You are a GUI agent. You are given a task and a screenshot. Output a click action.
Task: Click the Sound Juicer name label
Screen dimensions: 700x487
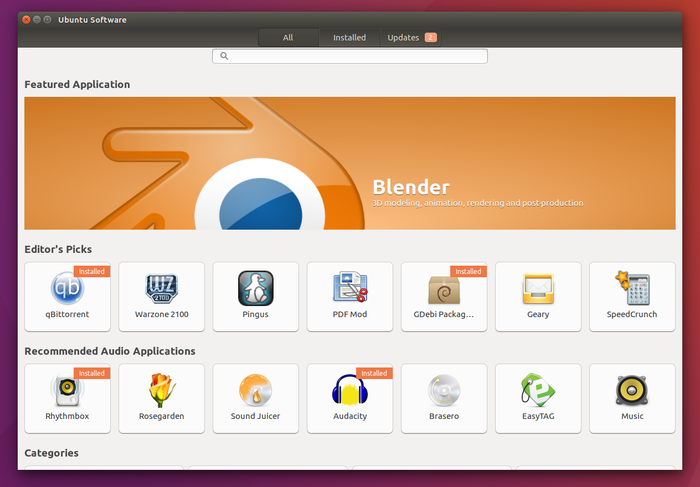pos(255,416)
